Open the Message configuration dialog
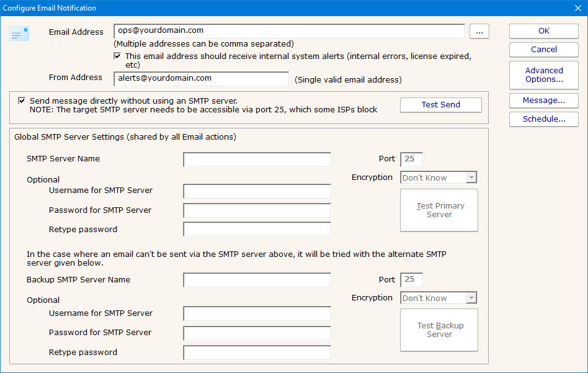The height and width of the screenshot is (373, 588). (543, 100)
